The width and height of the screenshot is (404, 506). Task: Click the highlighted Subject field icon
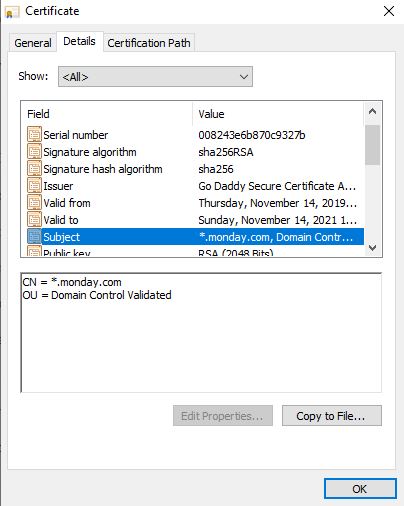coord(34,237)
